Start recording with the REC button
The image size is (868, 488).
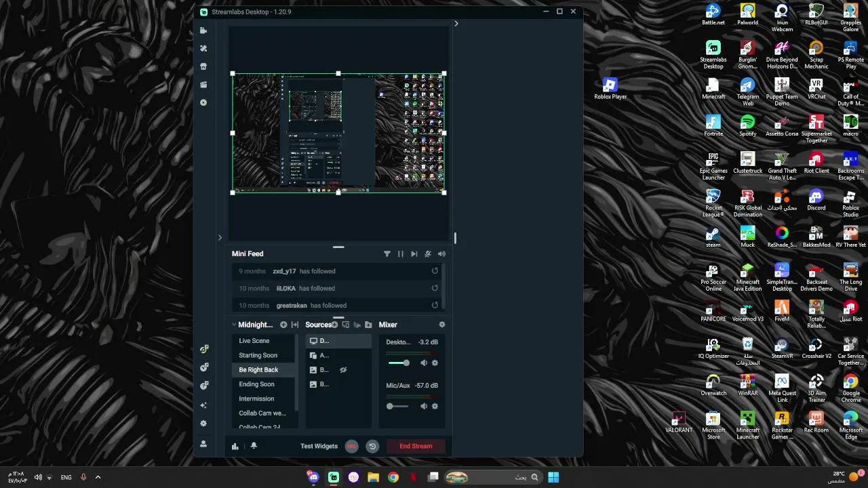click(x=351, y=446)
